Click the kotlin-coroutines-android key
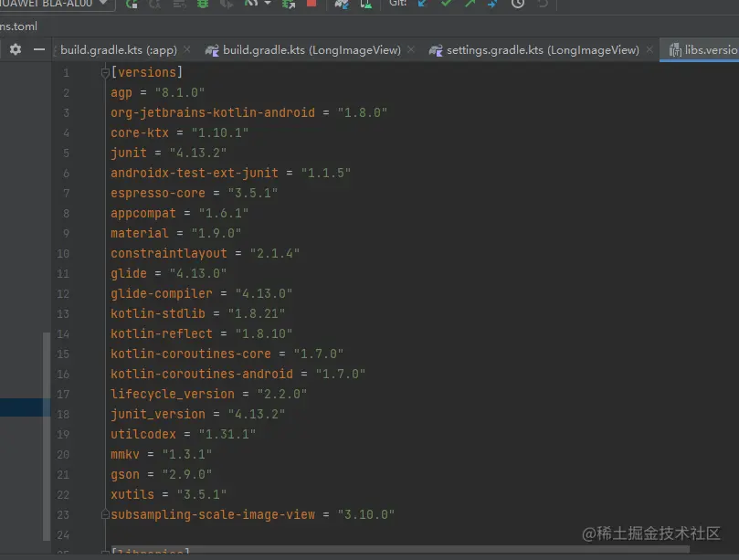Viewport: 739px width, 560px height. [x=202, y=375]
